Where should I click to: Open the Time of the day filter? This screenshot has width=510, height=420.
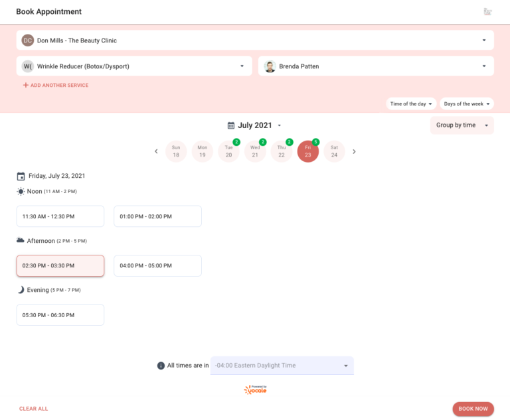click(411, 104)
